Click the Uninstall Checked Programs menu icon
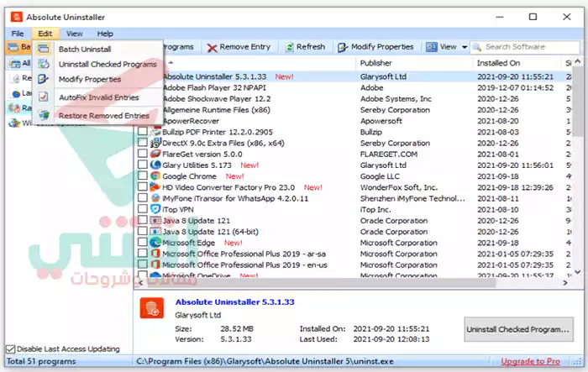The width and height of the screenshot is (588, 372). [44, 64]
